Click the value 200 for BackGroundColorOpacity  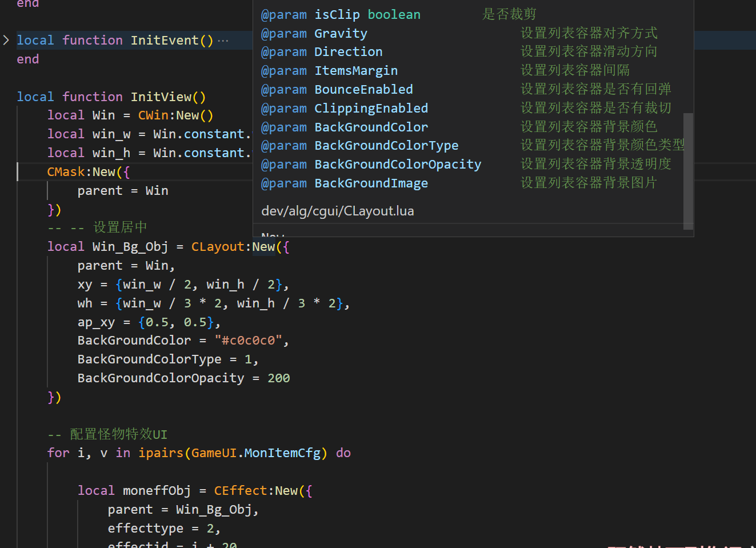pyautogui.click(x=279, y=378)
